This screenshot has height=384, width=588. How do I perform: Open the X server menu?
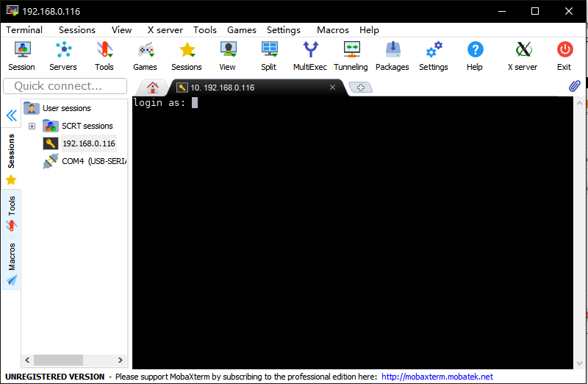coord(165,30)
